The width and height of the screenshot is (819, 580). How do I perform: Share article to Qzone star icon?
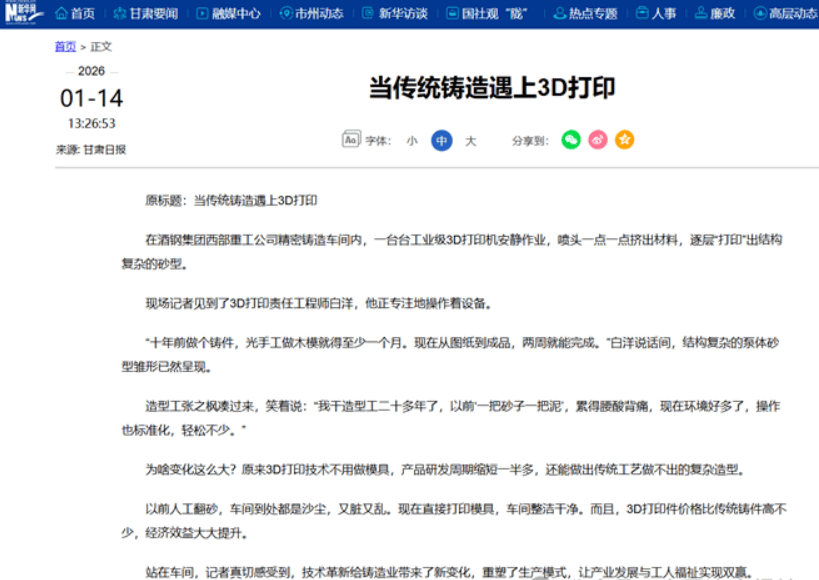[624, 140]
